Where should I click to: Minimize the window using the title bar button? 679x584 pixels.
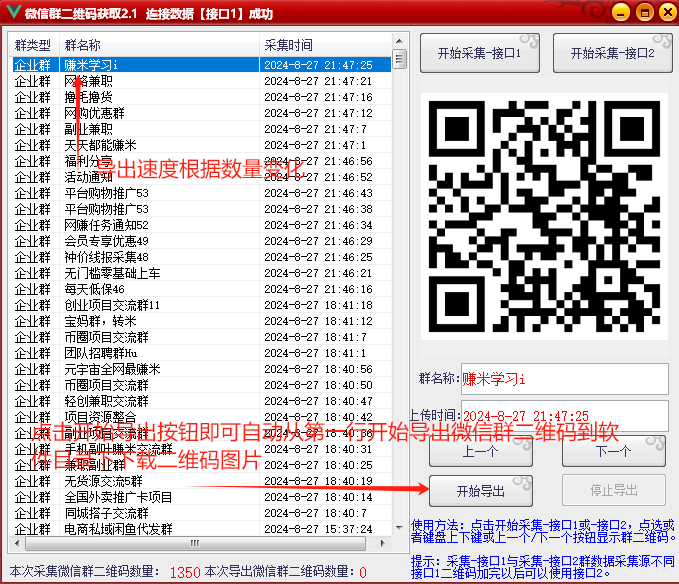tap(621, 12)
